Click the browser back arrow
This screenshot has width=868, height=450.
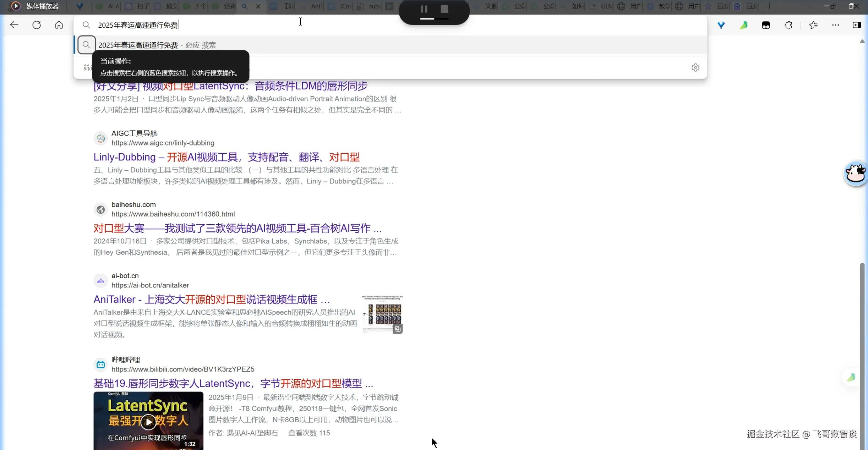14,25
